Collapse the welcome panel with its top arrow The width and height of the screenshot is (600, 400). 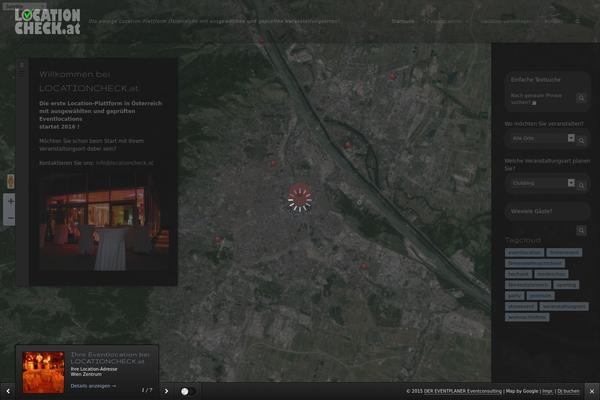[x=21, y=65]
